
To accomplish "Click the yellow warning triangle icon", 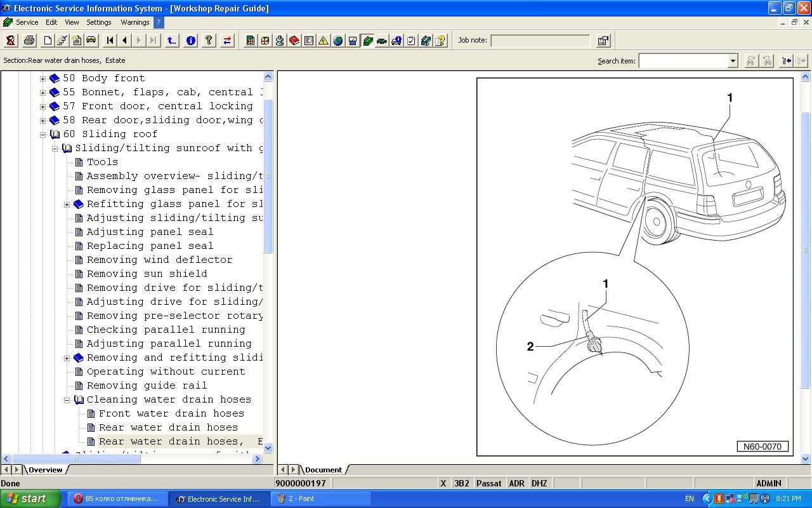I will pyautogui.click(x=324, y=41).
